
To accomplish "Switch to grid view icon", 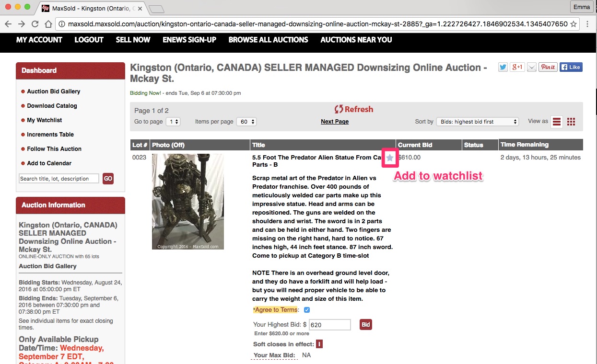I will (571, 122).
